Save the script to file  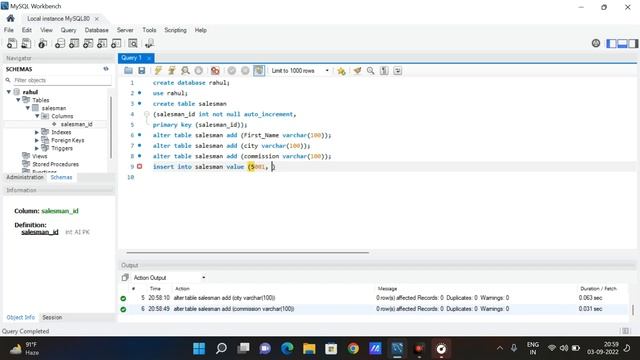(x=142, y=71)
